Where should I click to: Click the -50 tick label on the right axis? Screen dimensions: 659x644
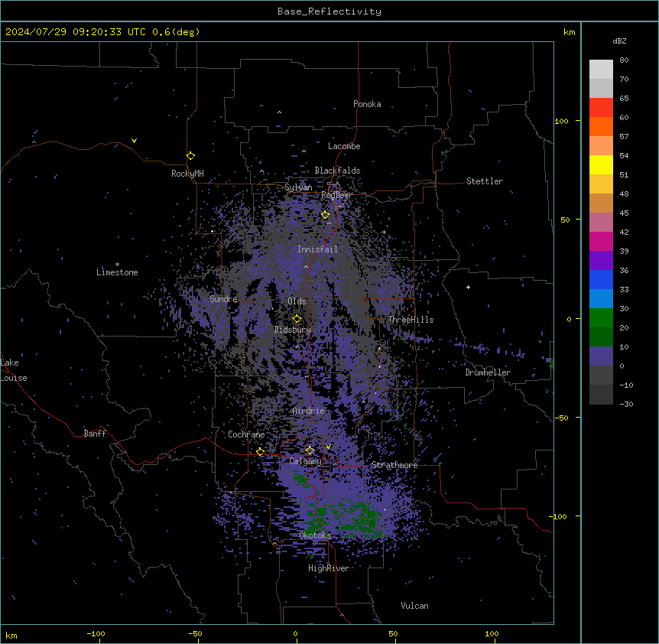pyautogui.click(x=561, y=418)
